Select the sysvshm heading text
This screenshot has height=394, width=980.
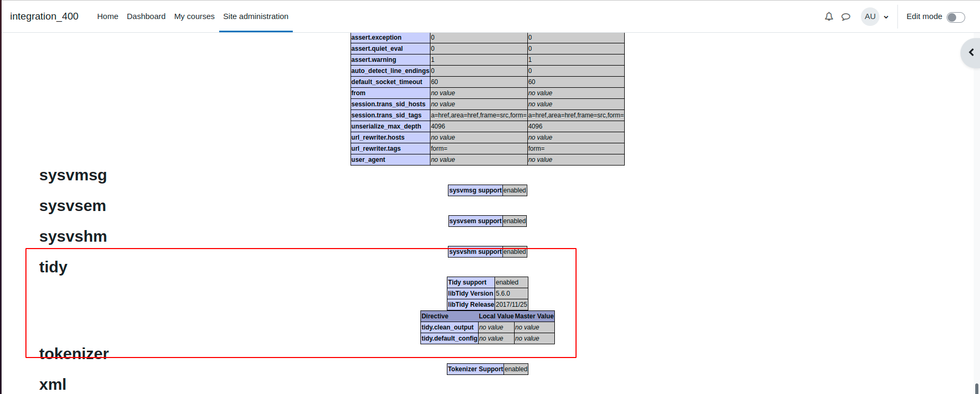(73, 236)
